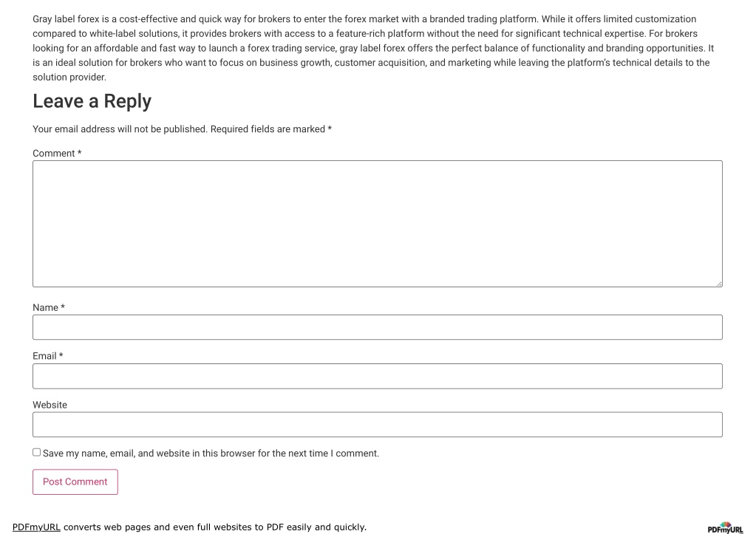The height and width of the screenshot is (534, 756).
Task: Click the 'Leave a Reply' heading
Action: click(92, 101)
